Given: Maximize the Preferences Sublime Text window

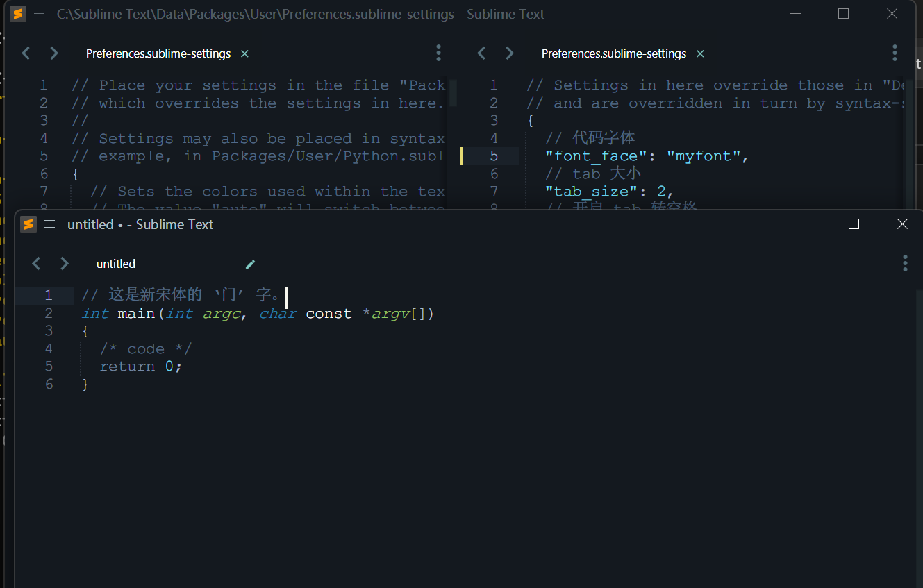Looking at the screenshot, I should (844, 14).
